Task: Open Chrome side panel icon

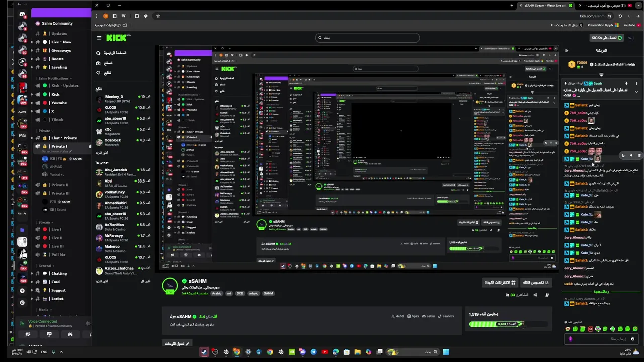Action: [x=114, y=16]
